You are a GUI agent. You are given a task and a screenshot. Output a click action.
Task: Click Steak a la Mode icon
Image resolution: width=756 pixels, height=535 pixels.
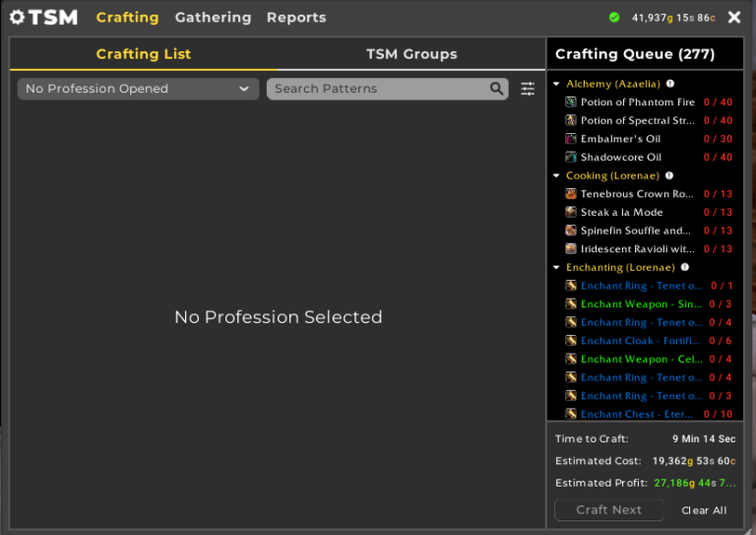(570, 212)
